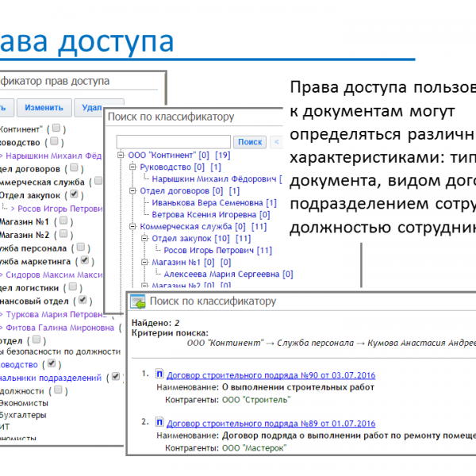Click into the classifier search text field
476x476 pixels.
pyautogui.click(x=174, y=142)
